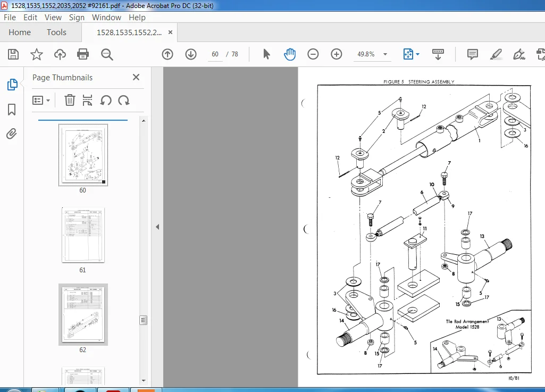Activate the Hand pan tool
The width and height of the screenshot is (545, 392).
tap(290, 54)
